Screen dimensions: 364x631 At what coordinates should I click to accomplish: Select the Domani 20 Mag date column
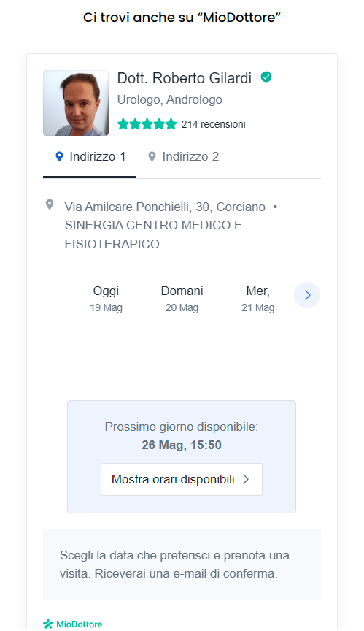182,299
